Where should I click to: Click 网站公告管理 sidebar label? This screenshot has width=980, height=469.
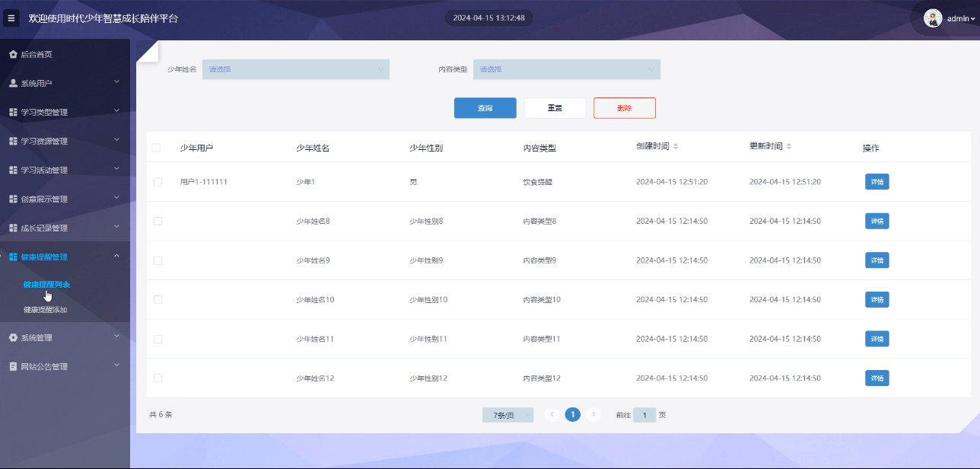coord(44,367)
